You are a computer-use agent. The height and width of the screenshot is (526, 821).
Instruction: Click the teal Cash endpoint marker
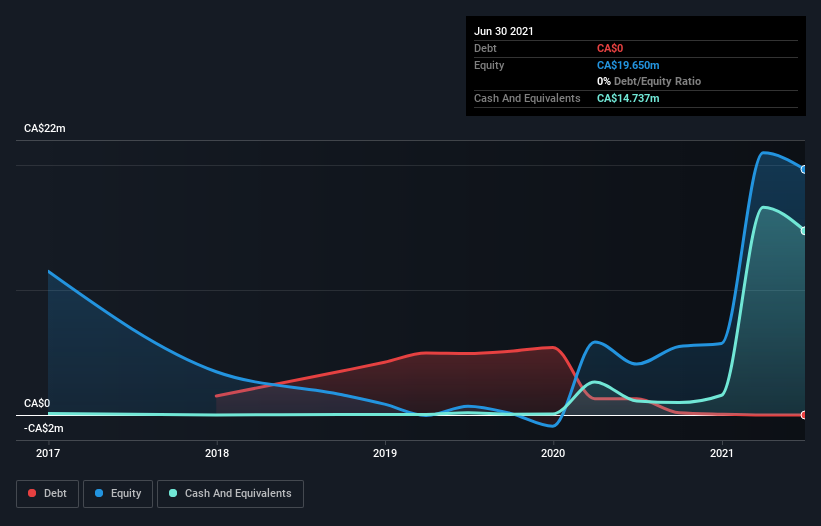click(x=804, y=231)
